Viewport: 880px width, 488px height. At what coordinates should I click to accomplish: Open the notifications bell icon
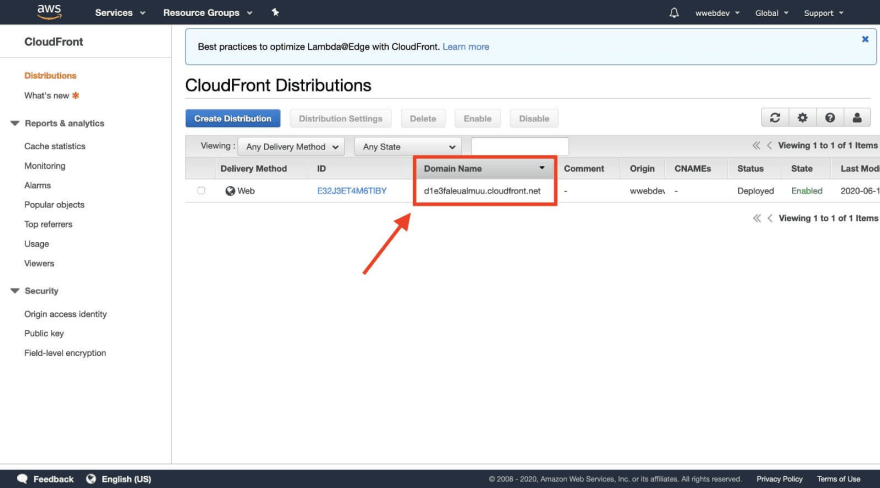pyautogui.click(x=674, y=12)
